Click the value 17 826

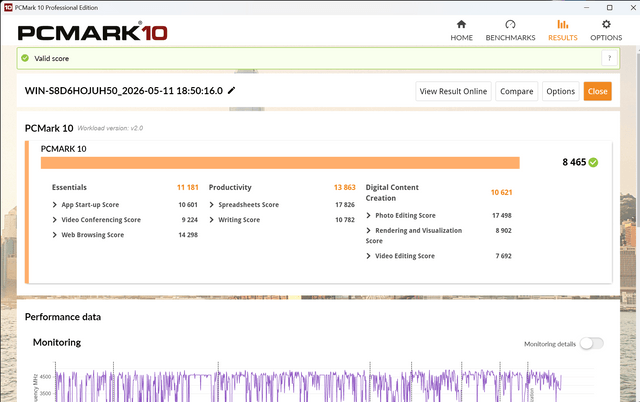[x=345, y=204]
